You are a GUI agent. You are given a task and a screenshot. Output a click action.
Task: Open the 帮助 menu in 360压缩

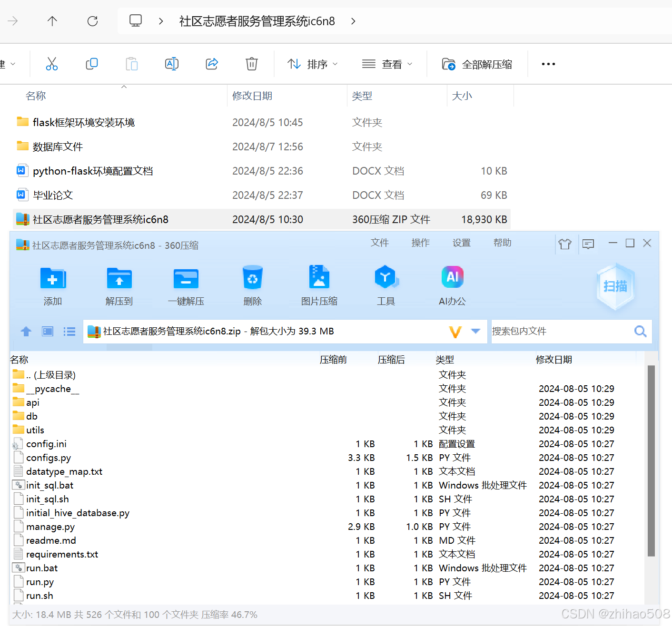click(503, 243)
